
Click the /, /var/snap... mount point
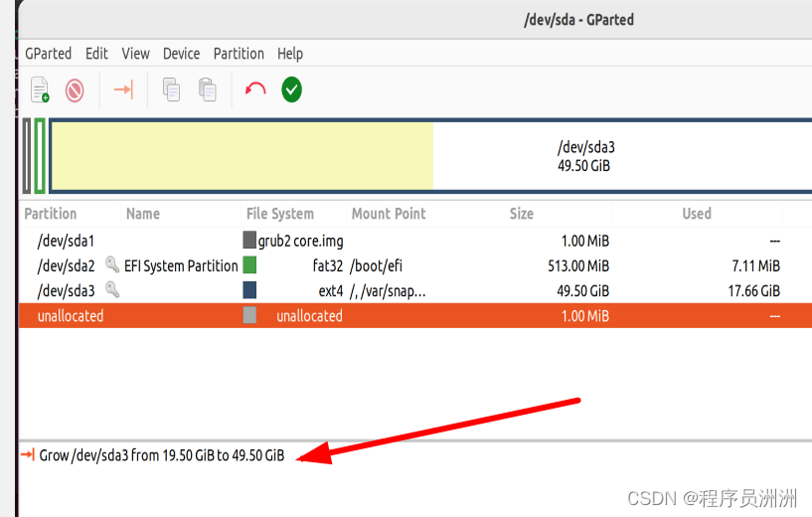click(x=388, y=290)
